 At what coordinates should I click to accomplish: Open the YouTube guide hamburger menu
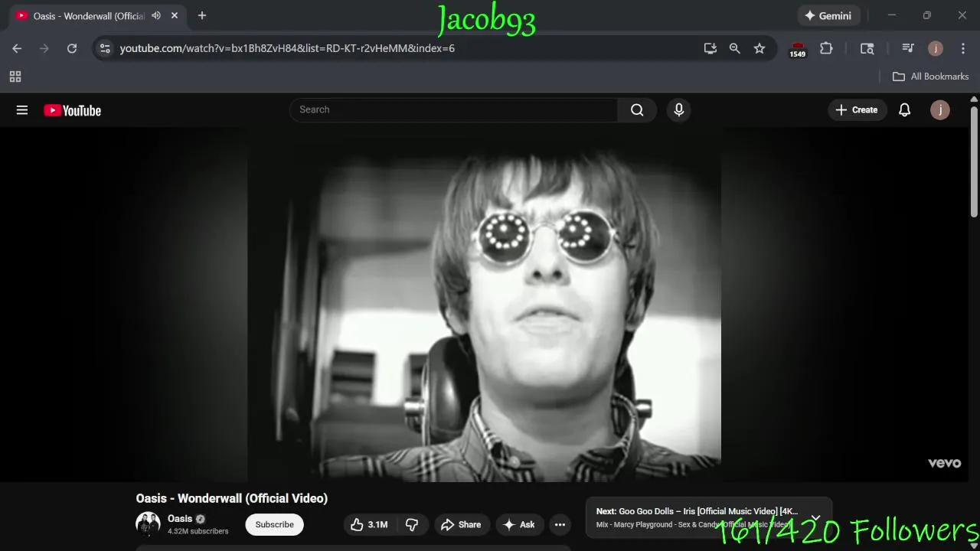click(22, 110)
